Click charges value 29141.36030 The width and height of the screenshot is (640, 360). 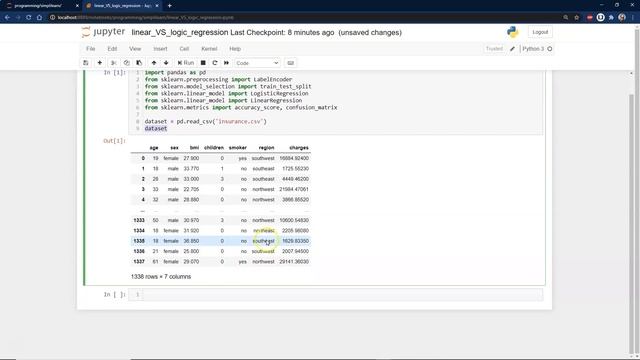[x=294, y=262]
